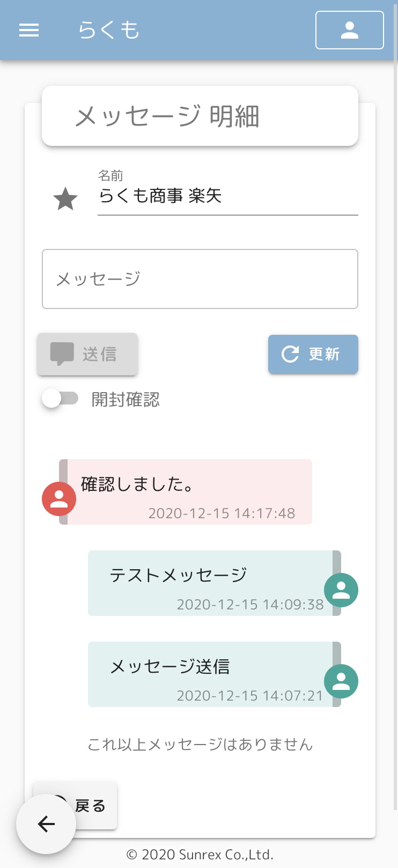Viewport: 398px width, 868px height.
Task: Click the round back arrow floating button
Action: click(46, 824)
